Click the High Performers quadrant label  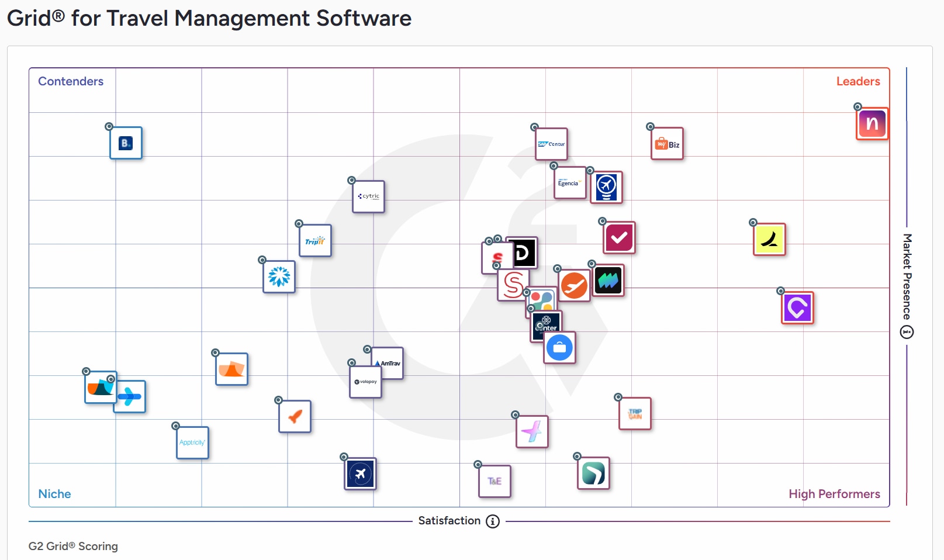click(x=834, y=494)
